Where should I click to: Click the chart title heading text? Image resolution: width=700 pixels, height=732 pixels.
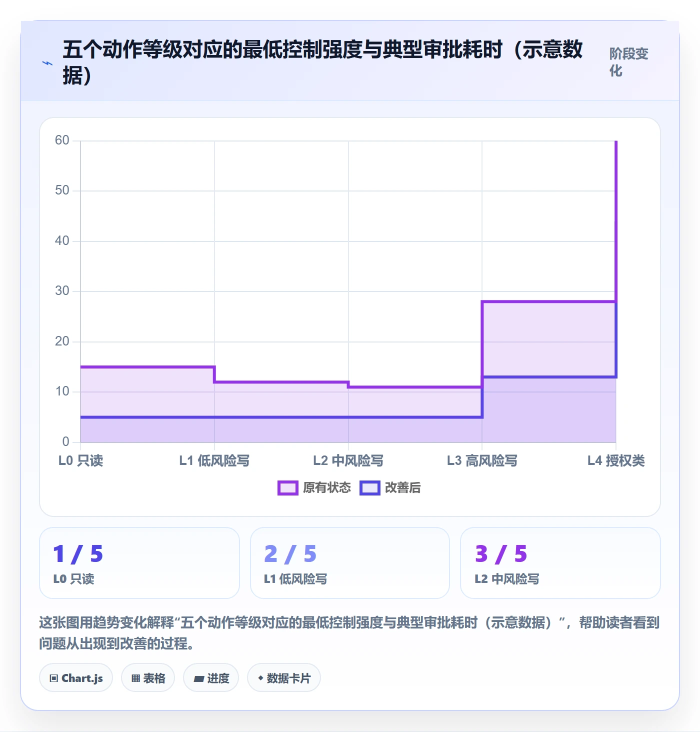(322, 62)
